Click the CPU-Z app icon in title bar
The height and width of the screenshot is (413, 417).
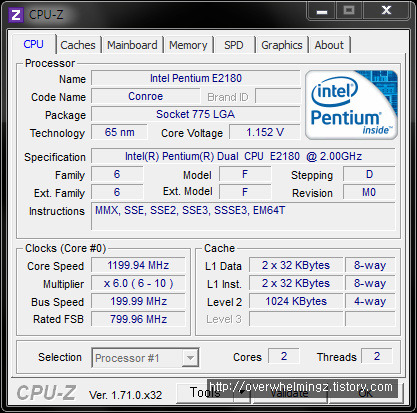(x=16, y=15)
